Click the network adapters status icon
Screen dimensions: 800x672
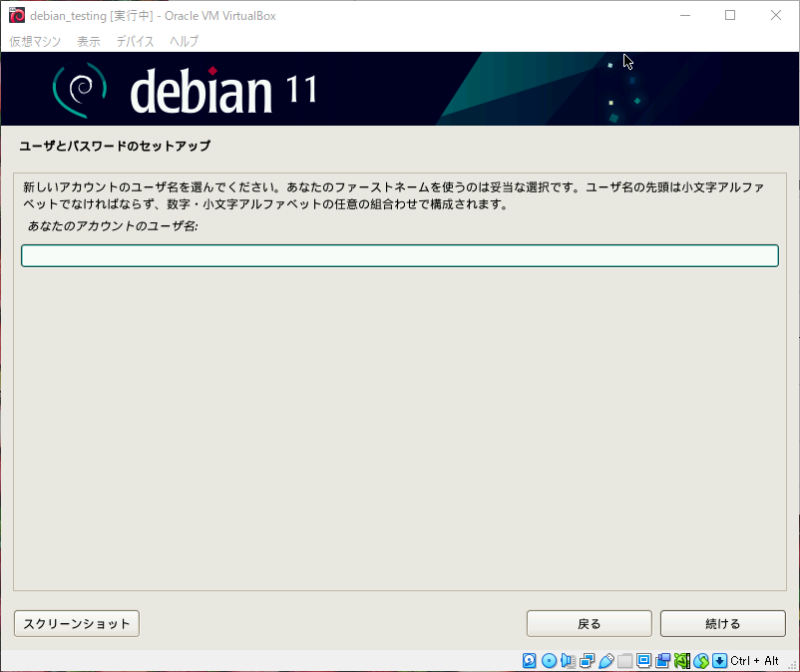(x=588, y=661)
